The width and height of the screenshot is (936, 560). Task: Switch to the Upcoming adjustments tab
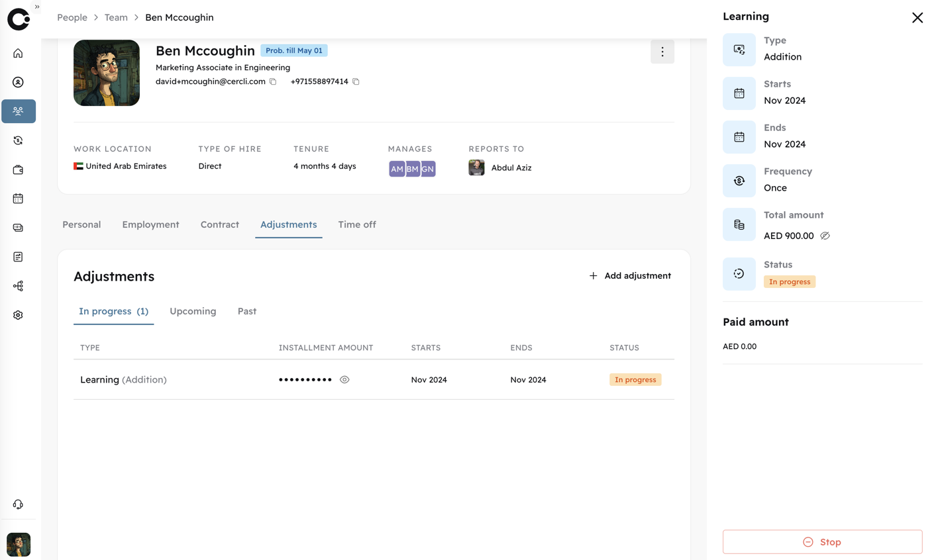tap(193, 311)
